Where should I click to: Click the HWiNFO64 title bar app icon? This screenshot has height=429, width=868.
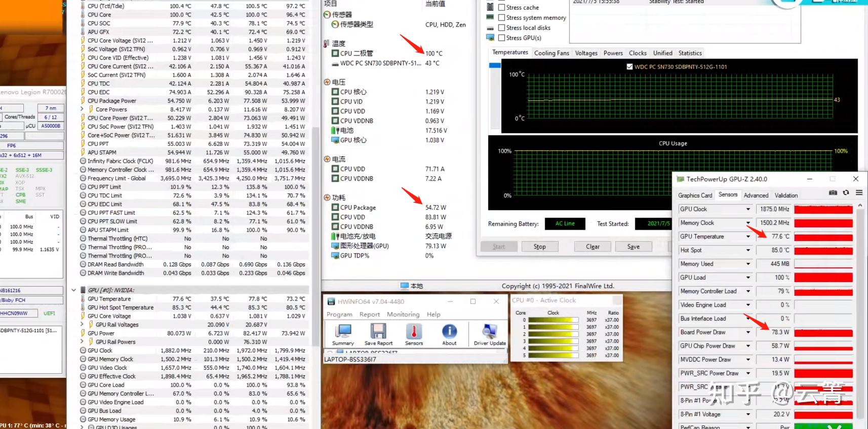[331, 301]
